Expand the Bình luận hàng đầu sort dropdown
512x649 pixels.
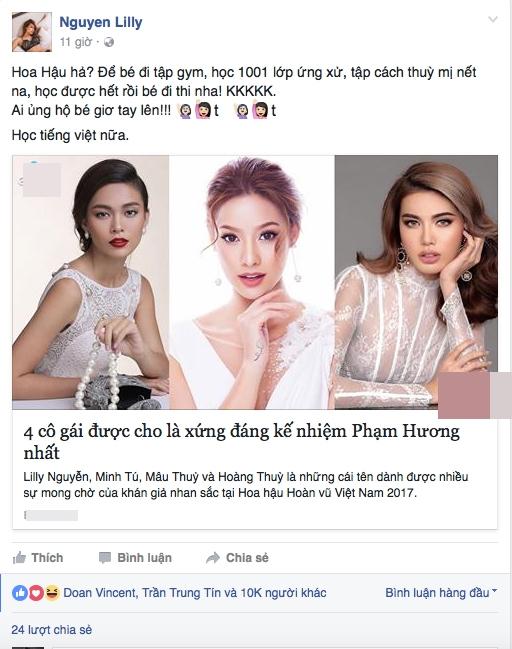tap(441, 593)
